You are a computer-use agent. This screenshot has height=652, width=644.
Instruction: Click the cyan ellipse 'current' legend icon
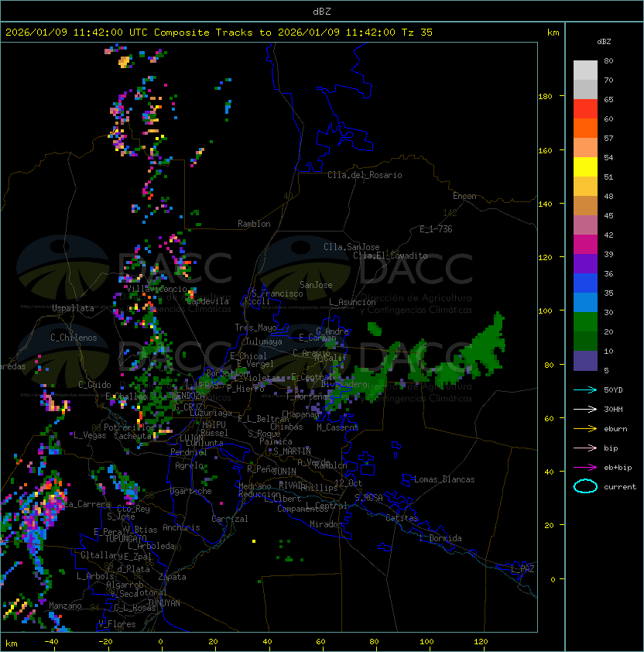(585, 486)
